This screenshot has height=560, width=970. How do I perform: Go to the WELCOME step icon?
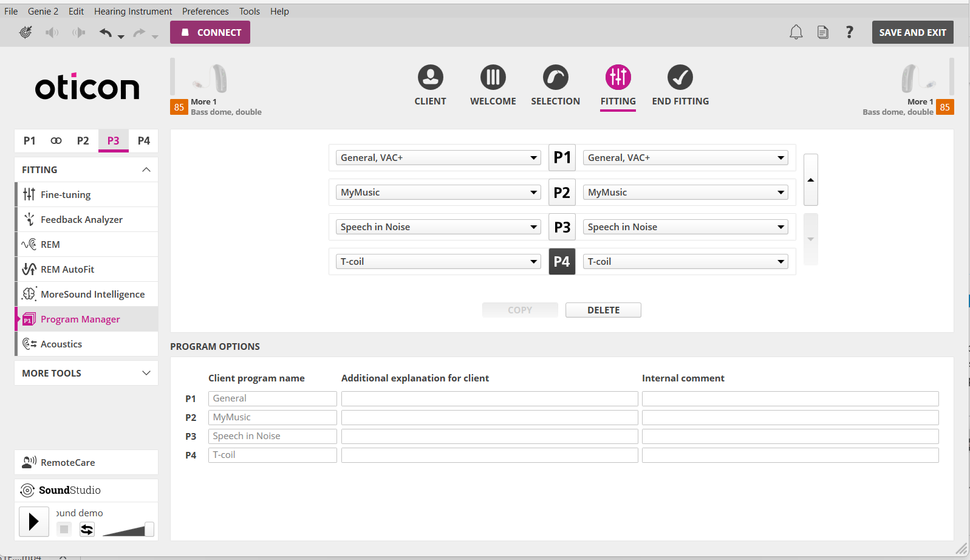click(493, 77)
